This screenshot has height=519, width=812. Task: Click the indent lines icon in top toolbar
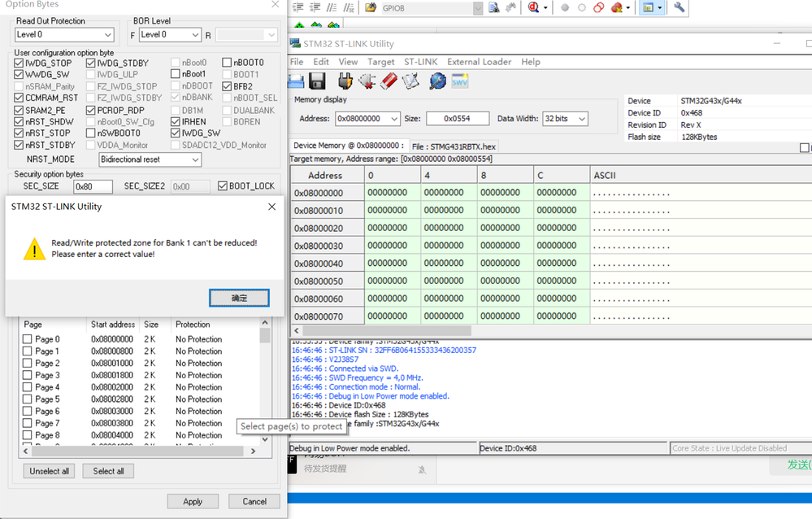[x=297, y=7]
